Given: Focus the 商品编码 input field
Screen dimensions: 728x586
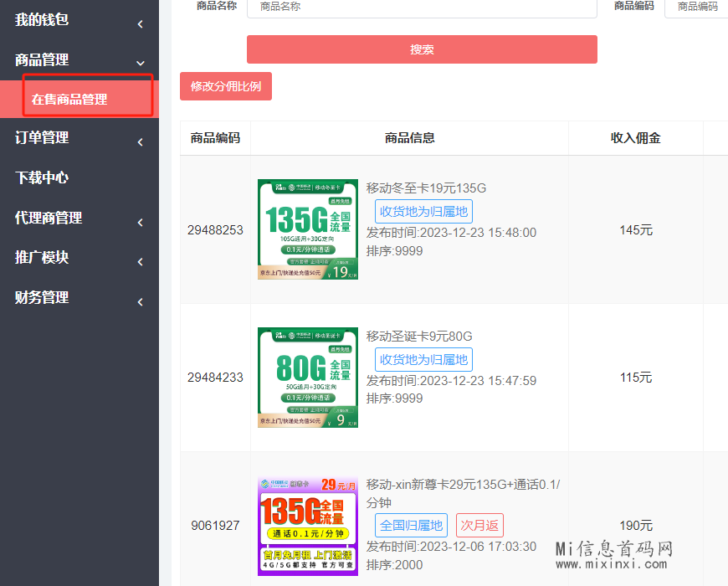Looking at the screenshot, I should pos(696,7).
